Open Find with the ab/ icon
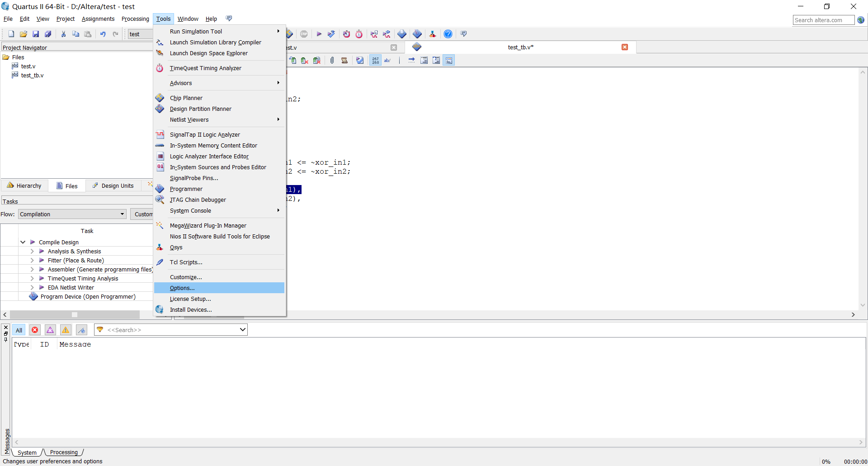This screenshot has width=868, height=466. point(387,60)
